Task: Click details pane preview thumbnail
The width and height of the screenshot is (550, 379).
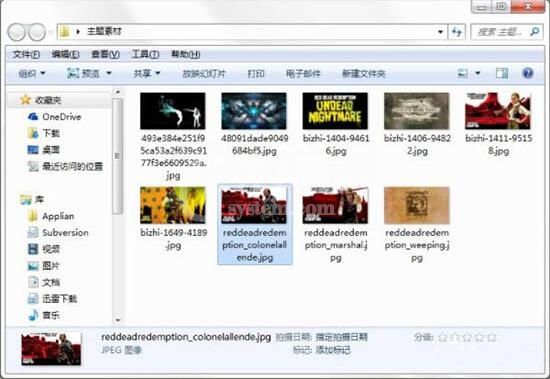Action: (x=51, y=349)
